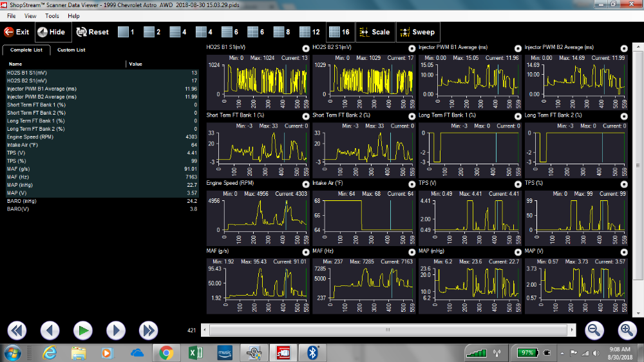
Task: Start playback with the green play button
Action: 83,330
